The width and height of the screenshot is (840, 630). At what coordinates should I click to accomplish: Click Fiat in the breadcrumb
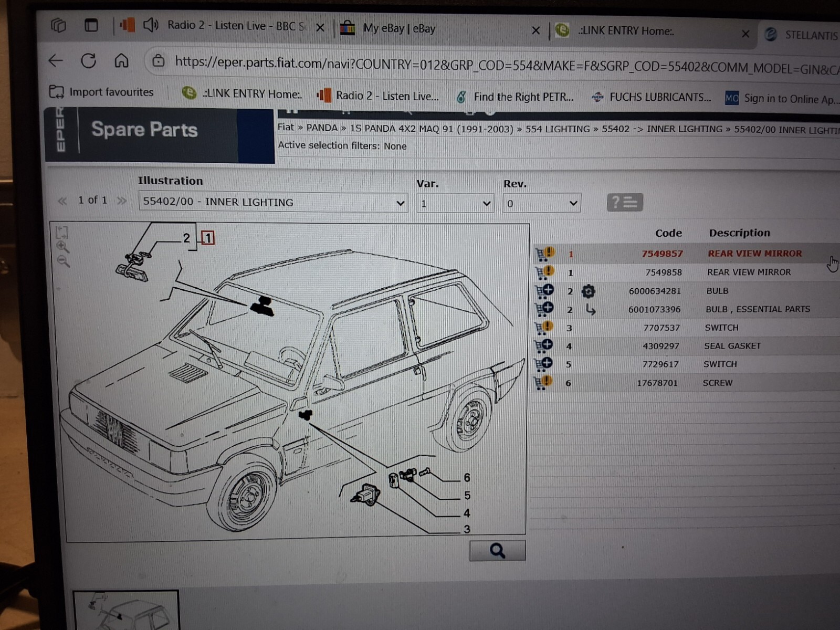click(286, 127)
